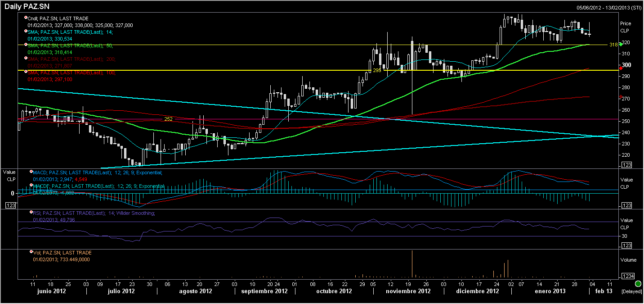This screenshot has height=304, width=644.
Task: Open the date range label at top right
Action: [x=609, y=7]
